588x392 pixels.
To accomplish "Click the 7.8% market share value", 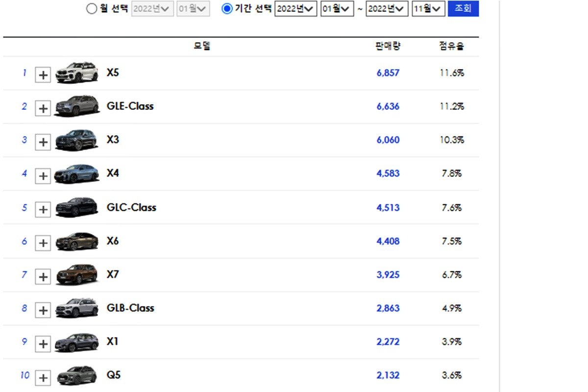I will [452, 173].
